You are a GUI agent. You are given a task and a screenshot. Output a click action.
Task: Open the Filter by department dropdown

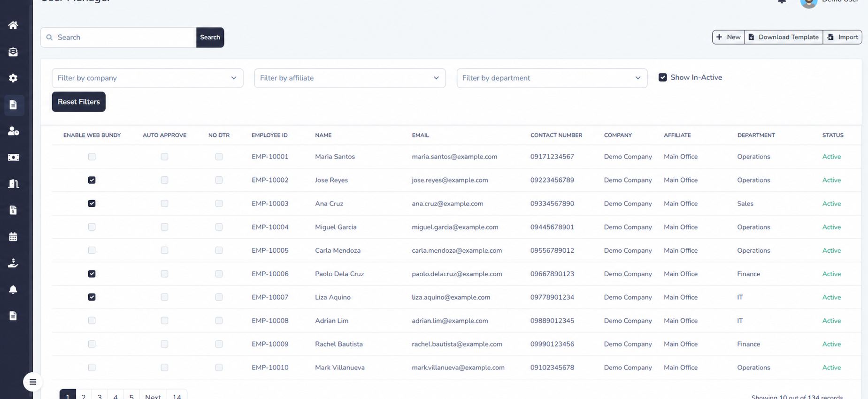tap(552, 78)
